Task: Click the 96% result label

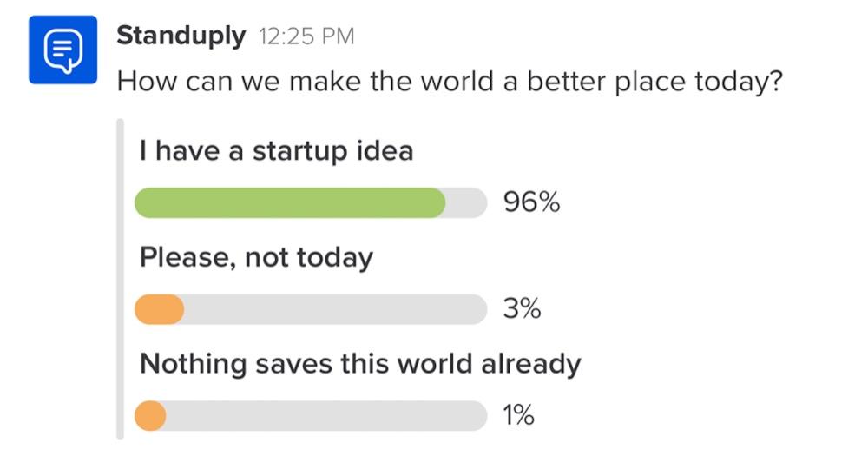Action: coord(531,202)
